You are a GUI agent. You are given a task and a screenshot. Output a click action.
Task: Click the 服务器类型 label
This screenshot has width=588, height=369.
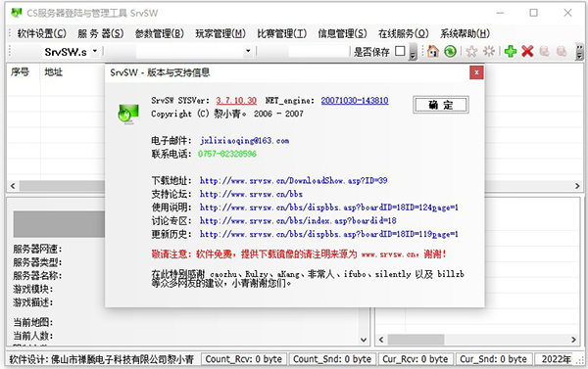(x=37, y=262)
